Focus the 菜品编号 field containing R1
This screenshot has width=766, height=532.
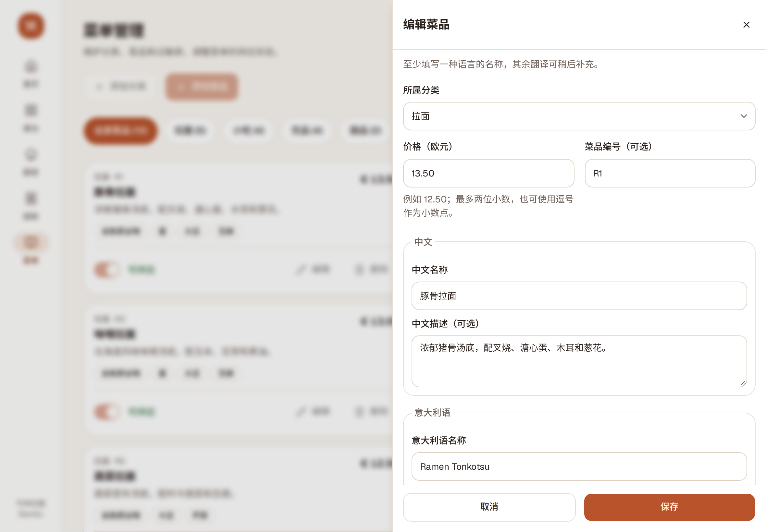click(x=670, y=173)
